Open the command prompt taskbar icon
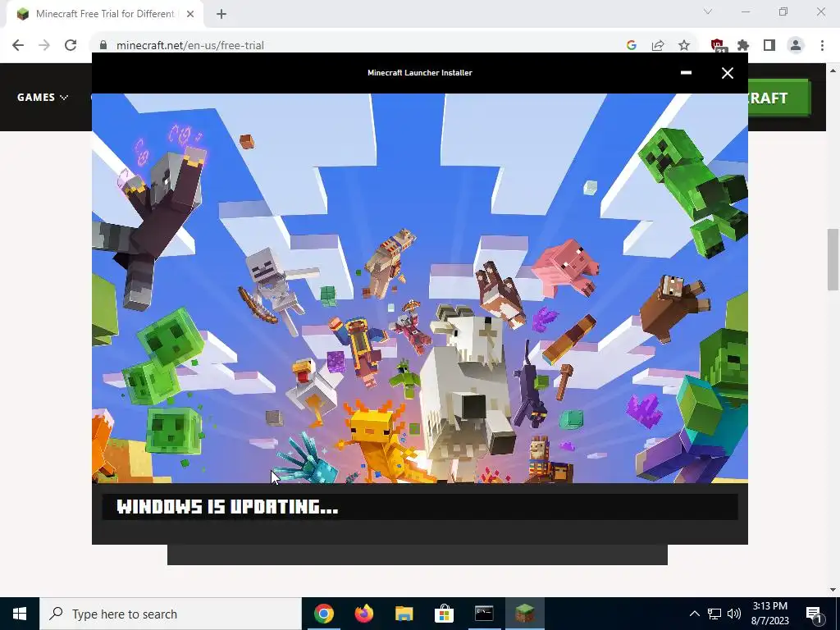Viewport: 840px width, 630px height. click(x=484, y=614)
